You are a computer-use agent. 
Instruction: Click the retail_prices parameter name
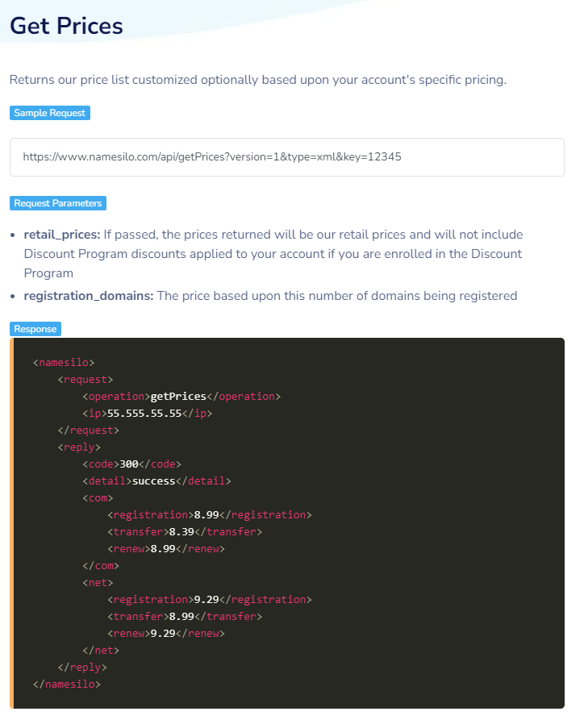[x=62, y=235]
